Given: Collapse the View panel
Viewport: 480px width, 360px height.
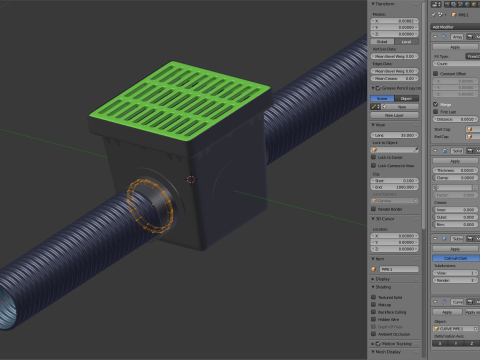Looking at the screenshot, I should point(373,125).
